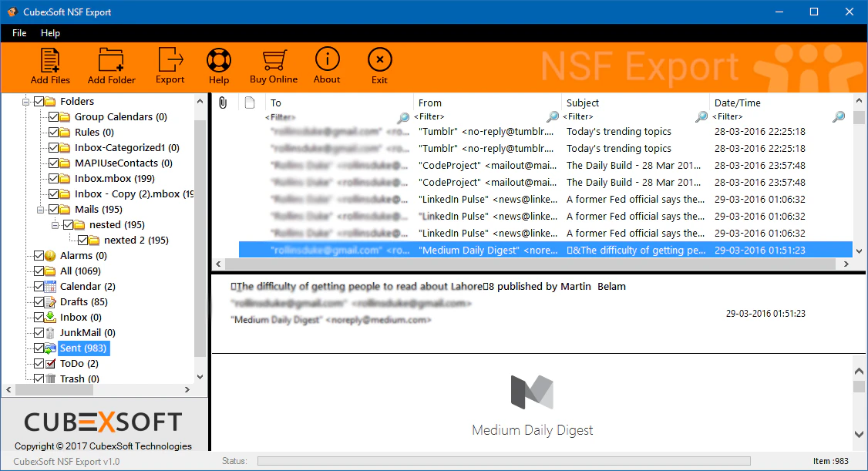Collapse the Mails tree node
The height and width of the screenshot is (471, 868).
(42, 209)
